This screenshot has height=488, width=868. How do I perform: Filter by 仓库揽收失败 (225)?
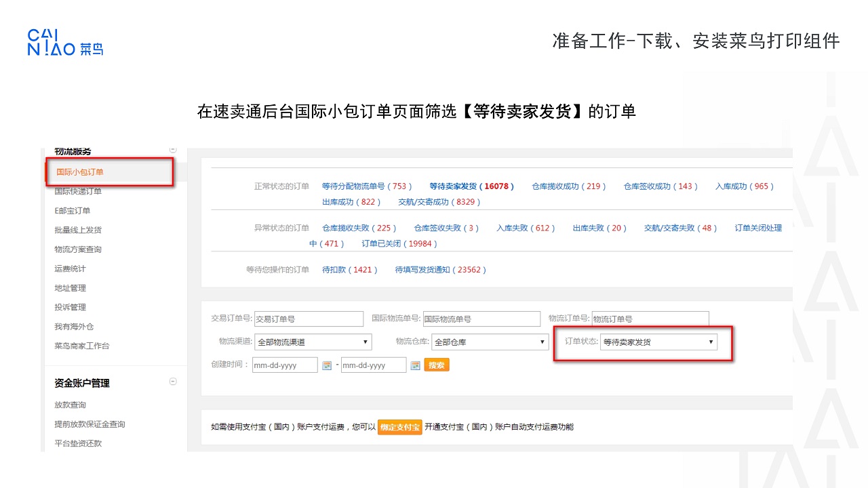[359, 228]
